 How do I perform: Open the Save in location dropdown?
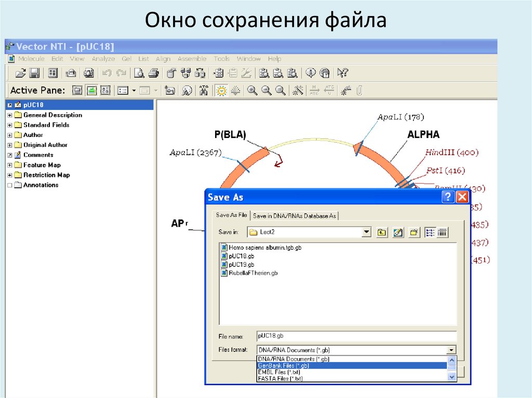tap(366, 232)
